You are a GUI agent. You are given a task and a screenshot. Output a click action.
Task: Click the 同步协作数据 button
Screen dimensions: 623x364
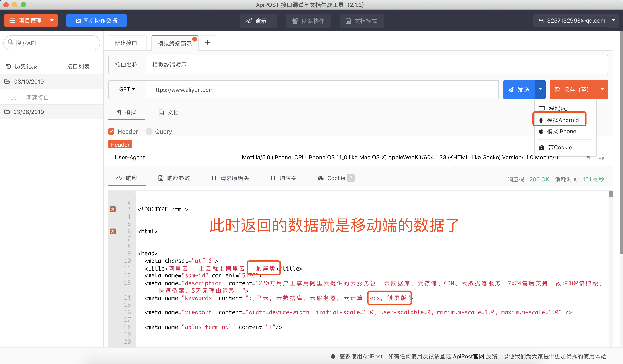click(x=96, y=21)
